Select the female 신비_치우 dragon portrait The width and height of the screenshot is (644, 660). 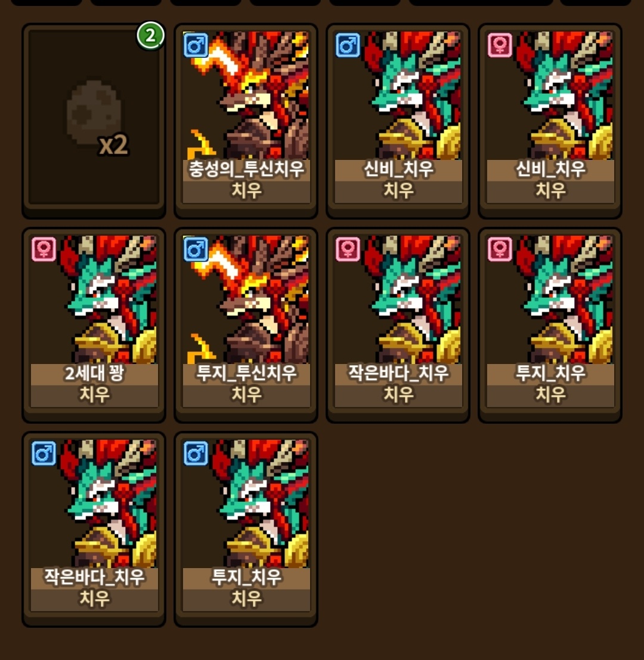pyautogui.click(x=550, y=96)
